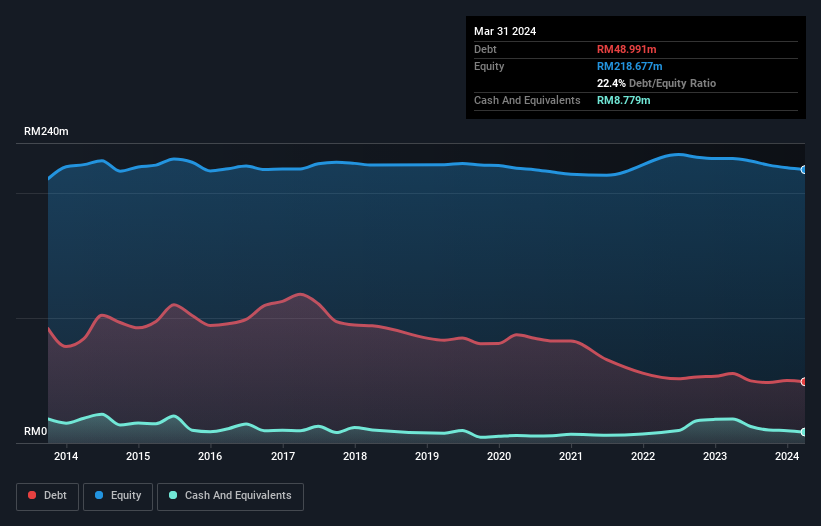The width and height of the screenshot is (821, 526).
Task: Click the 2024 x-axis label
Action: (787, 456)
